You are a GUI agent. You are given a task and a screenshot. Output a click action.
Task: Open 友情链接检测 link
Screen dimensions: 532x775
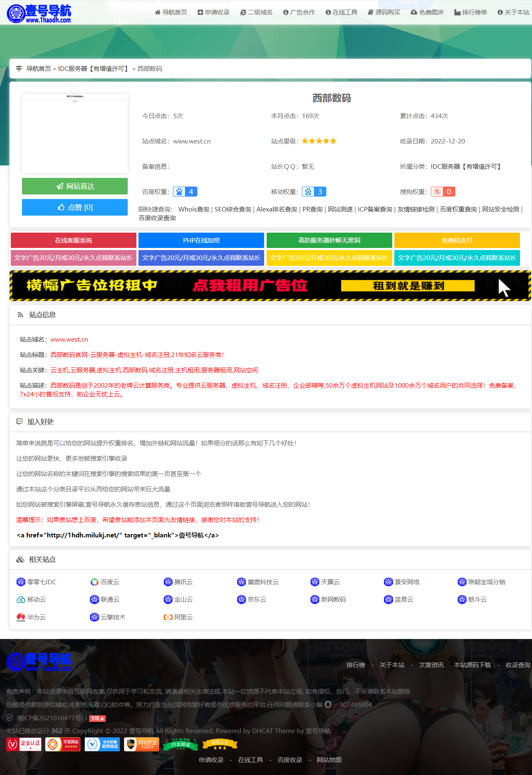pos(416,209)
